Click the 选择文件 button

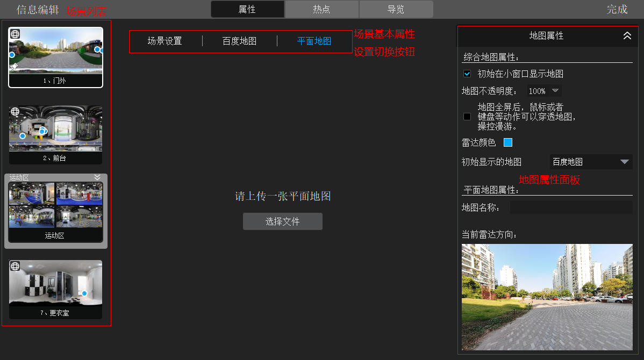tap(282, 221)
